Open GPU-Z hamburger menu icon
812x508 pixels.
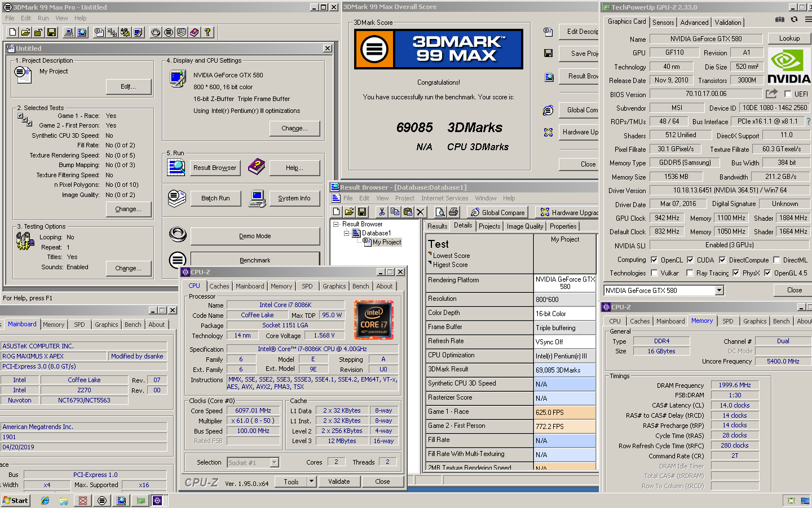pyautogui.click(x=808, y=19)
